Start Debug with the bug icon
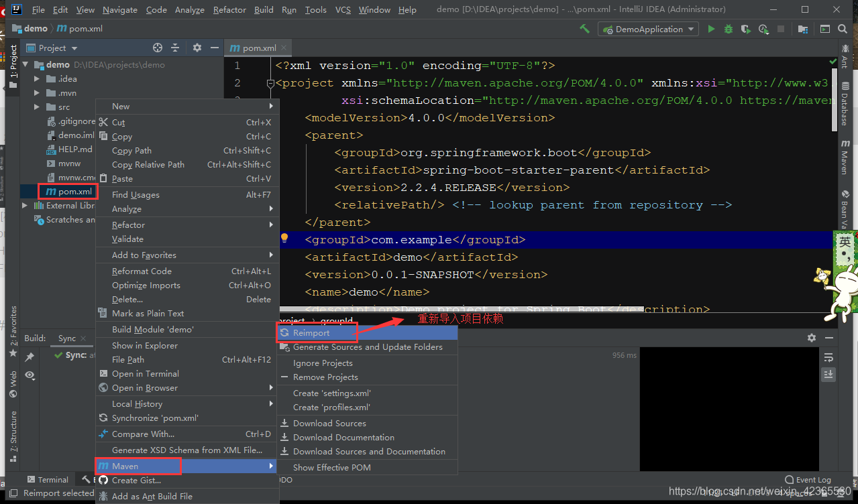858x504 pixels. click(729, 29)
